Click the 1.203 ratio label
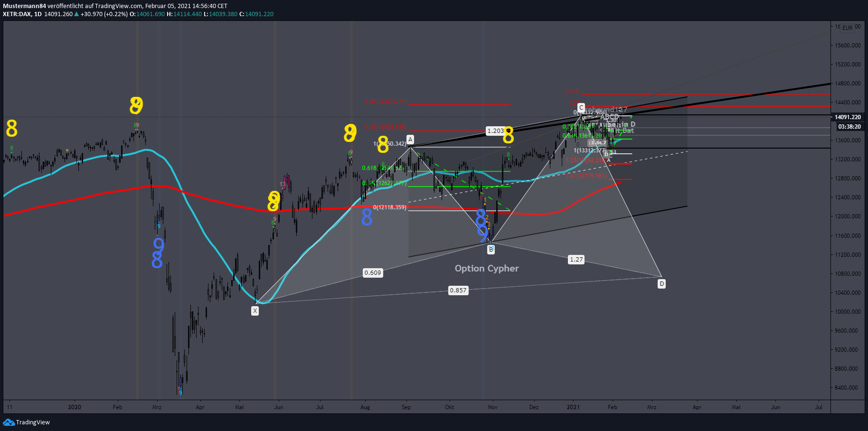The image size is (868, 431). (x=496, y=131)
